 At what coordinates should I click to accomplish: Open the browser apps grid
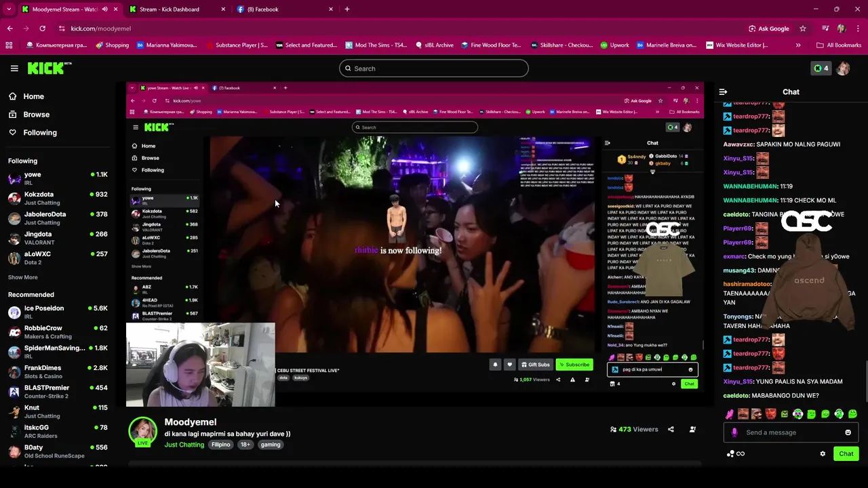coord(9,45)
